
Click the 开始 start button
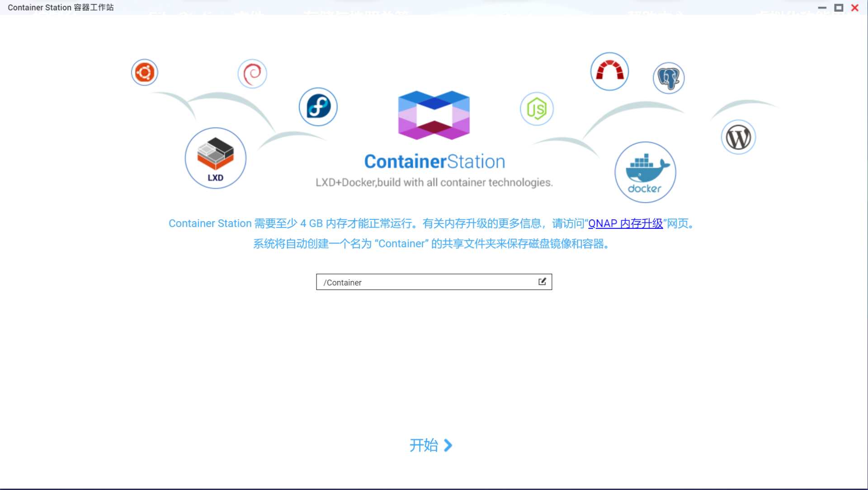click(x=431, y=445)
